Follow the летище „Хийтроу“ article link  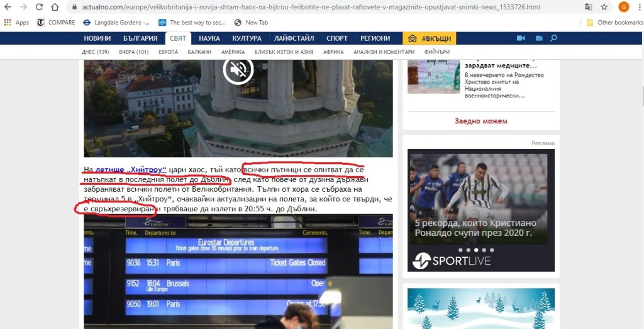[131, 170]
